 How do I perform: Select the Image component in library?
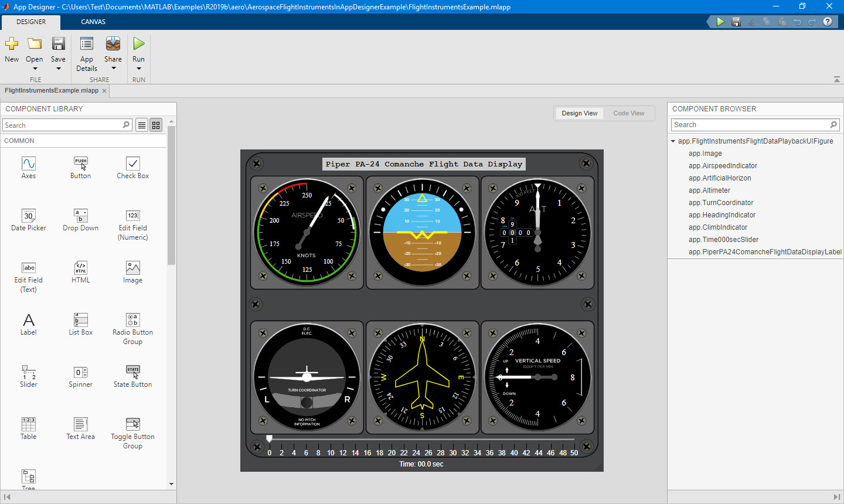pos(133,272)
